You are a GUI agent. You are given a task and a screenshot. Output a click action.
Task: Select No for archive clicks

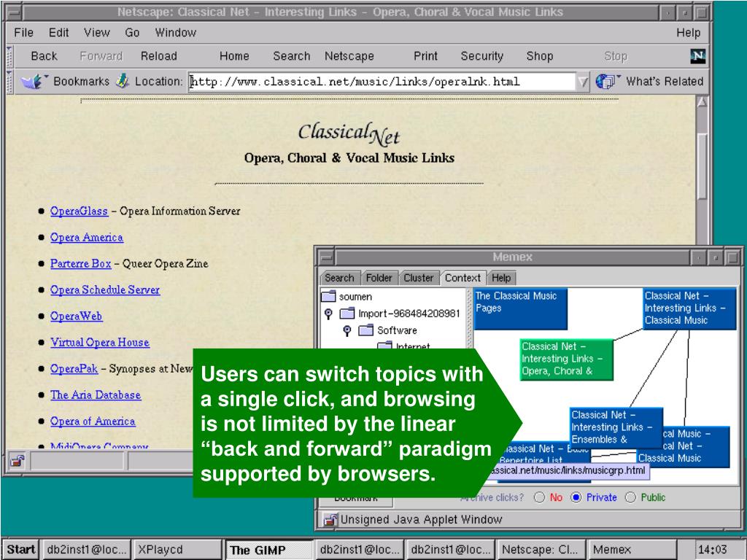(x=539, y=497)
